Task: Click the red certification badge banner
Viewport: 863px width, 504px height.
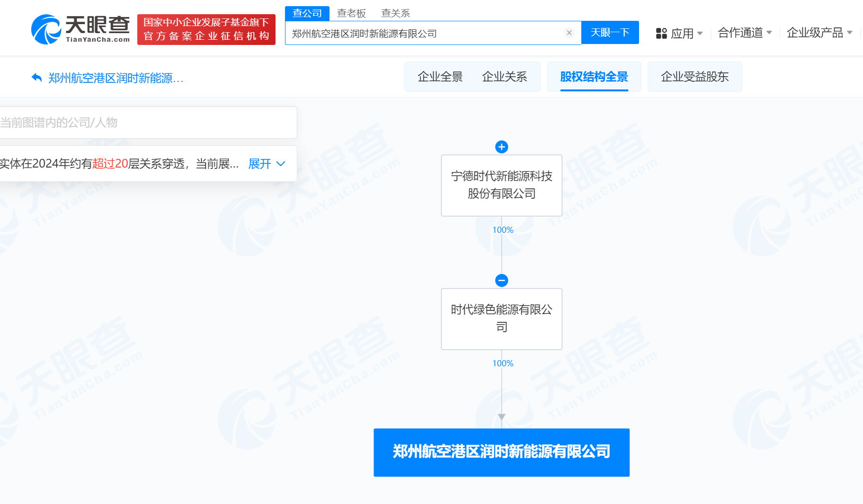Action: click(206, 30)
